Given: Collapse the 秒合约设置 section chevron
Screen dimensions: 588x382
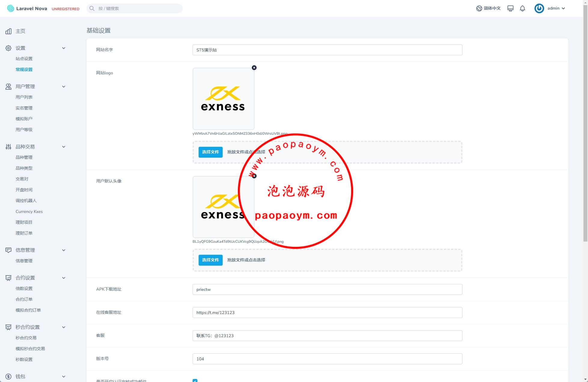Looking at the screenshot, I should point(64,327).
